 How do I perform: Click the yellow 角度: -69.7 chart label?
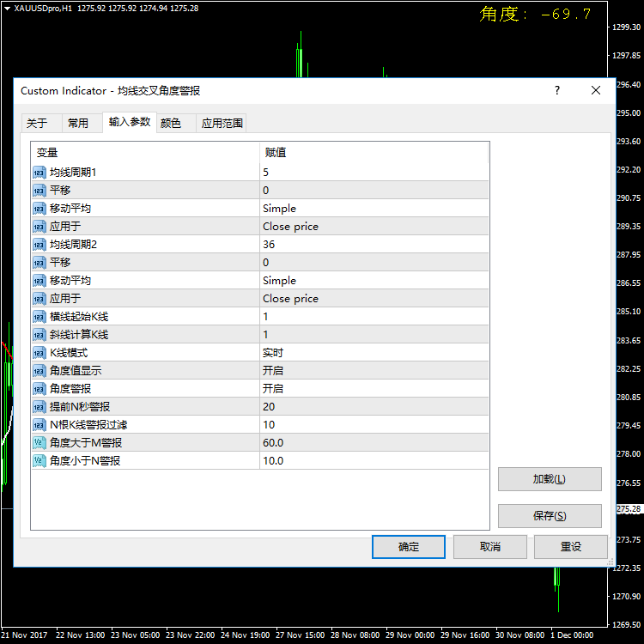click(535, 15)
